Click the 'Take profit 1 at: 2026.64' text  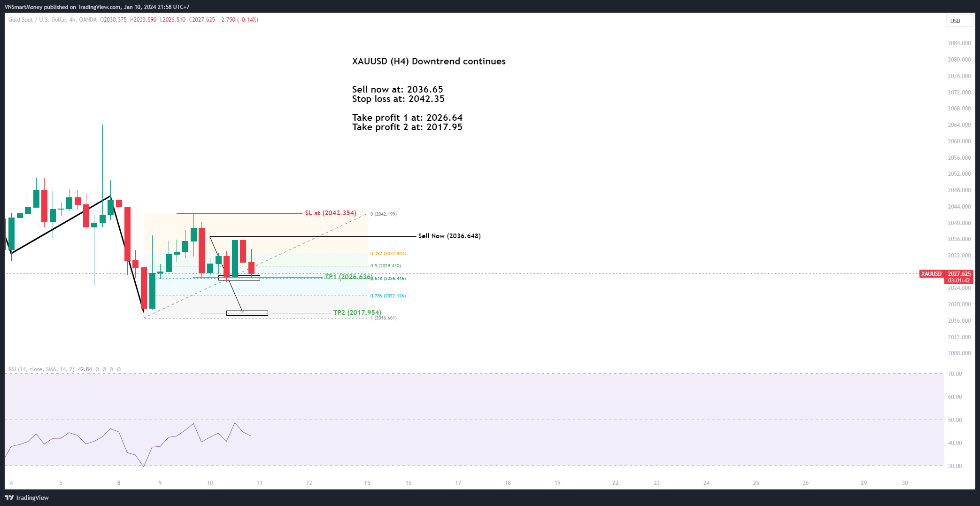tap(408, 117)
